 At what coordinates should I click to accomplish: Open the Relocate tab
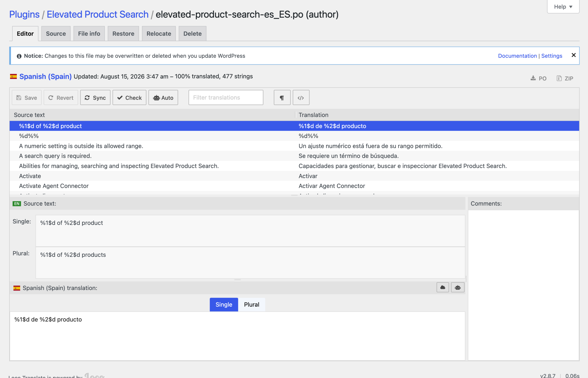tap(159, 34)
